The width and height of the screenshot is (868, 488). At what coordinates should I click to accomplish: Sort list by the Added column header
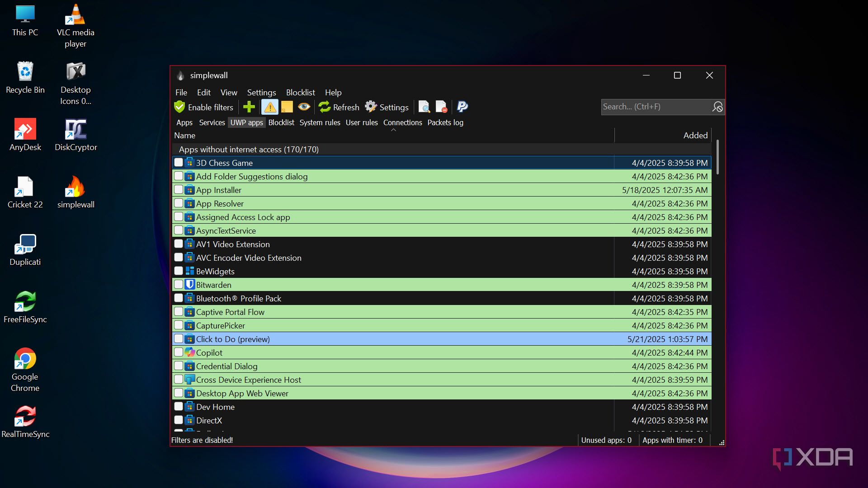click(x=663, y=136)
